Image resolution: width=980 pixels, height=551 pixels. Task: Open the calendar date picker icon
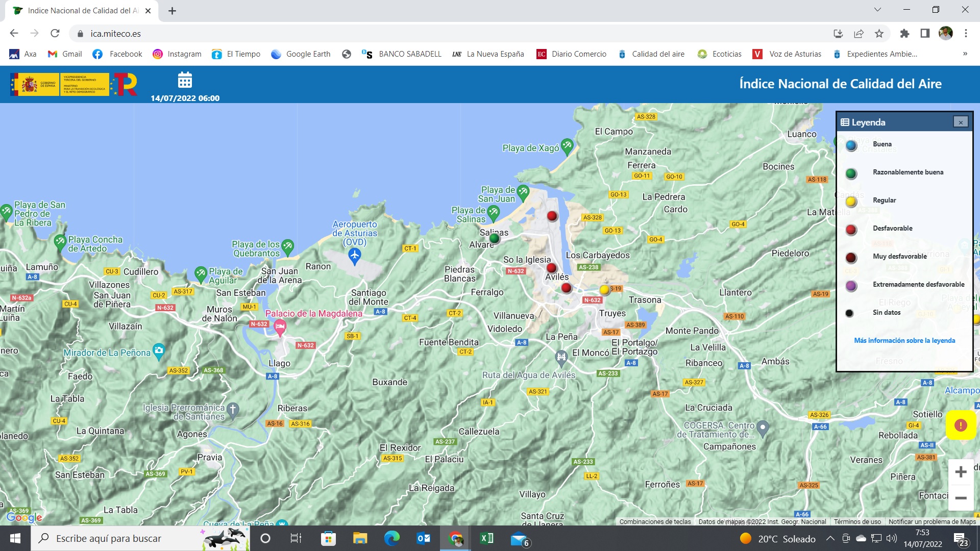[x=185, y=80]
